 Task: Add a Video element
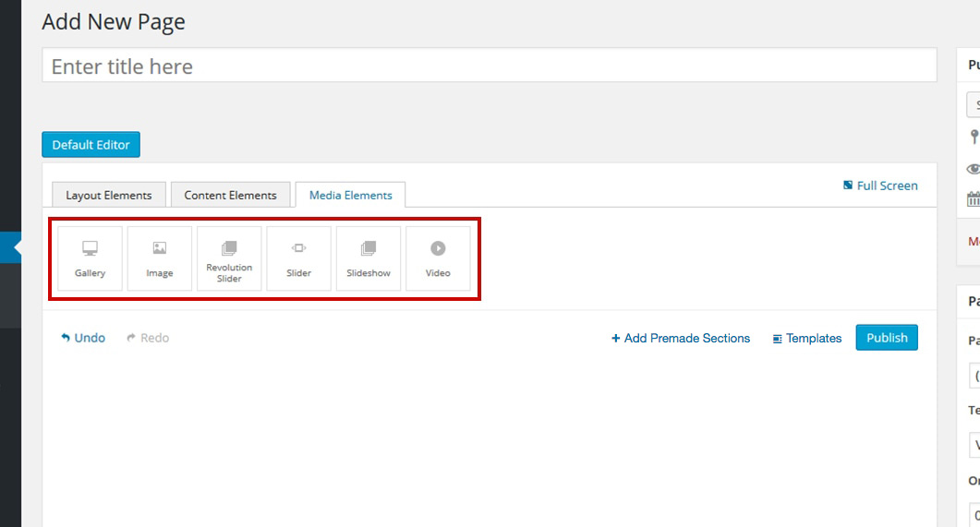(438, 258)
